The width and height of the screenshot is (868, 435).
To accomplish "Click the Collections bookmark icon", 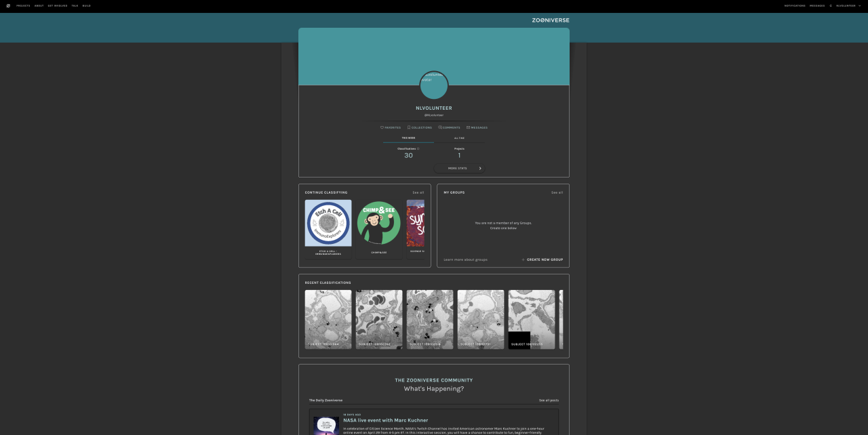I will click(x=409, y=127).
